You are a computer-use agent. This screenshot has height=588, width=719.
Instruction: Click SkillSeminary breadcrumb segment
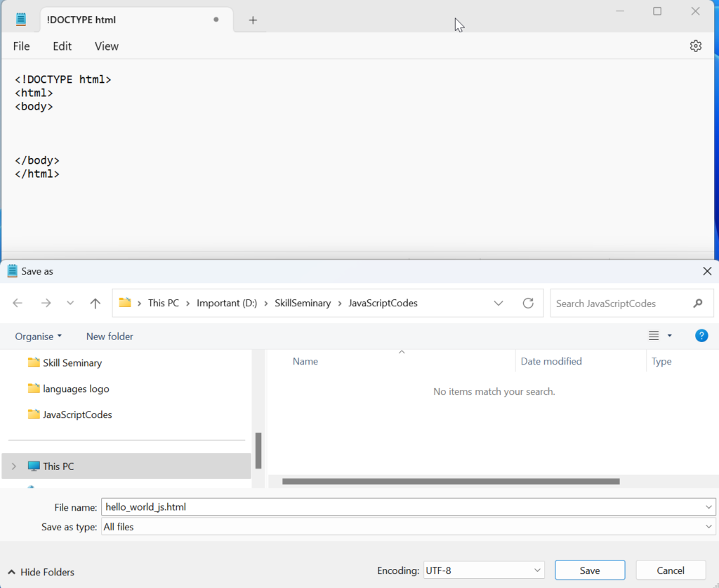303,303
